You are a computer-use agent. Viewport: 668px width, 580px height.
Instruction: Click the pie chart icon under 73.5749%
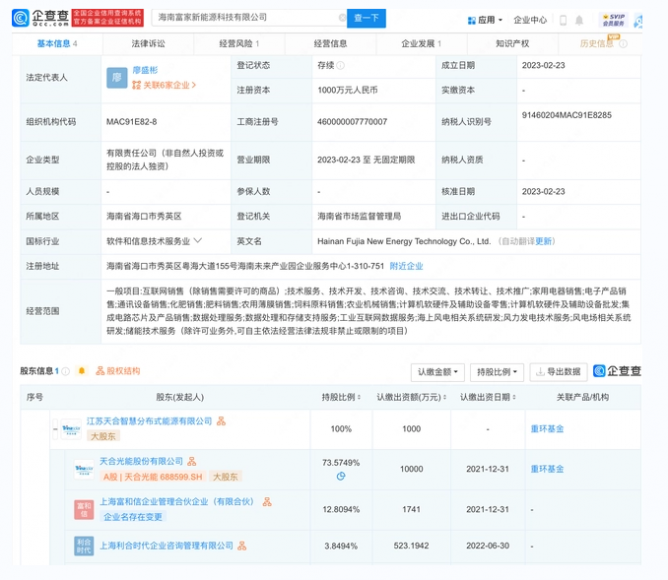click(340, 475)
